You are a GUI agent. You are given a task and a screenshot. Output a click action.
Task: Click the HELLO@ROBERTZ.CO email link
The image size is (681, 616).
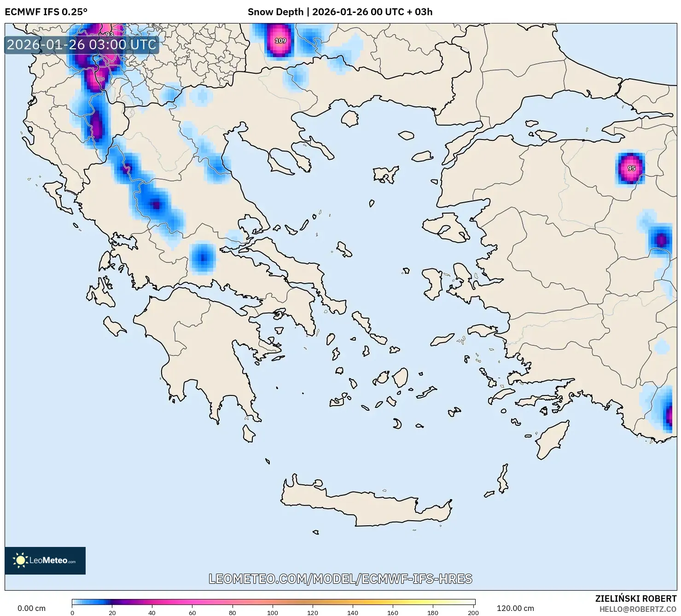(x=638, y=608)
